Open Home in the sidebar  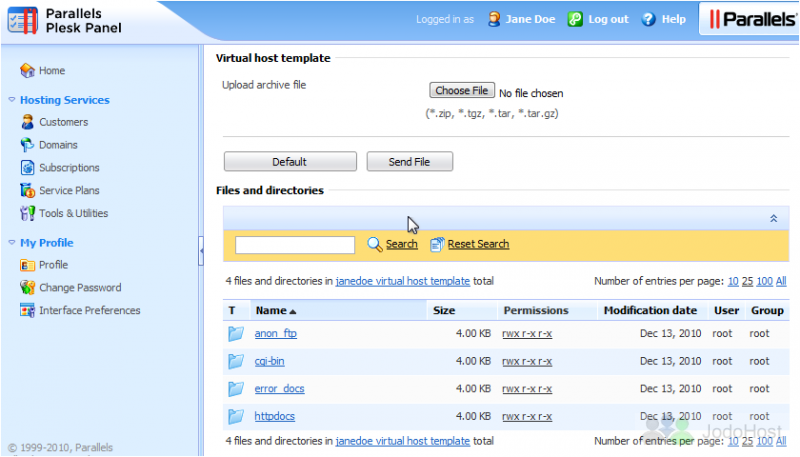pyautogui.click(x=52, y=70)
